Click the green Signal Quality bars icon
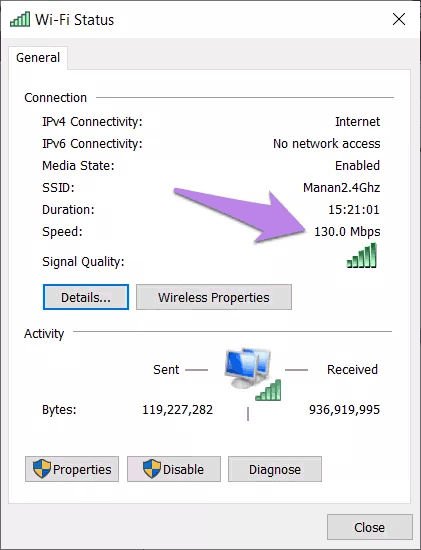This screenshot has height=550, width=421. (362, 255)
